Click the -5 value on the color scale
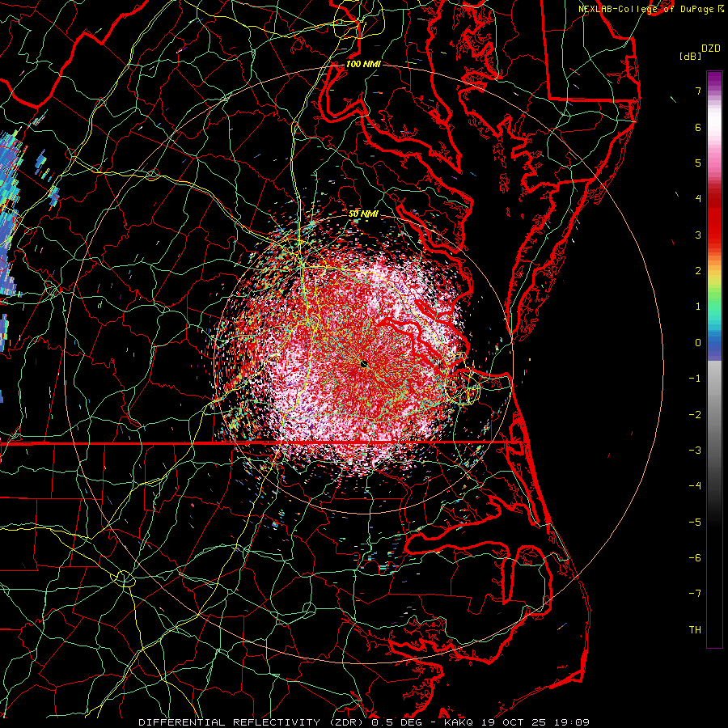 pos(695,523)
